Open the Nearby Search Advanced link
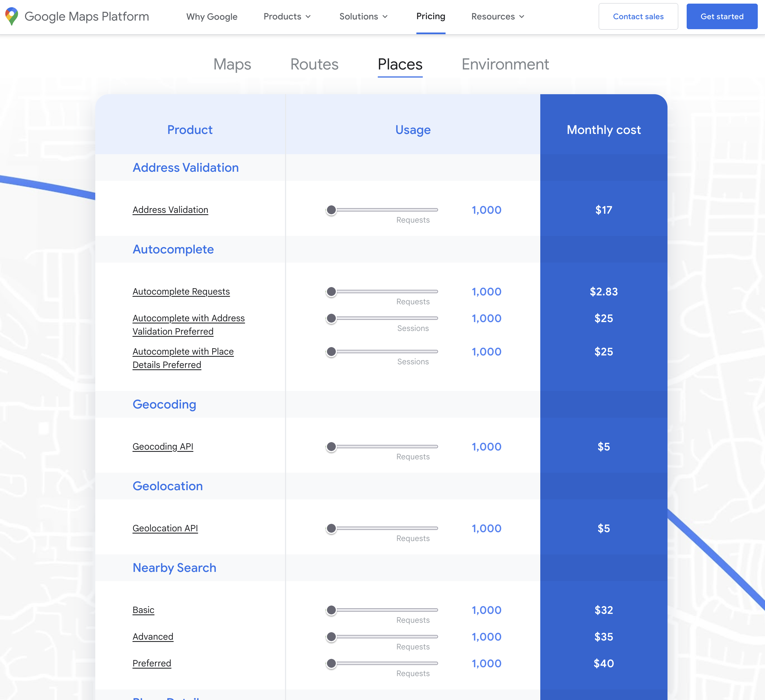 click(x=153, y=637)
